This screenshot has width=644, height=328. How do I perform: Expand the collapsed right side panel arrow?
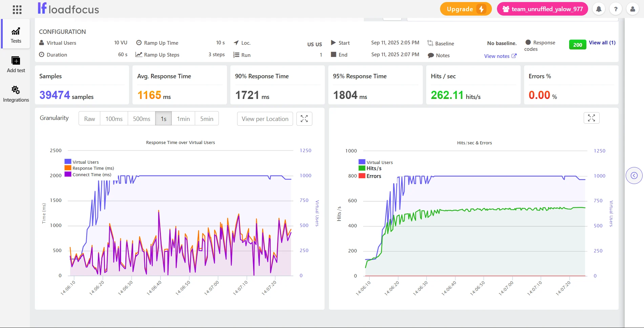coord(634,176)
